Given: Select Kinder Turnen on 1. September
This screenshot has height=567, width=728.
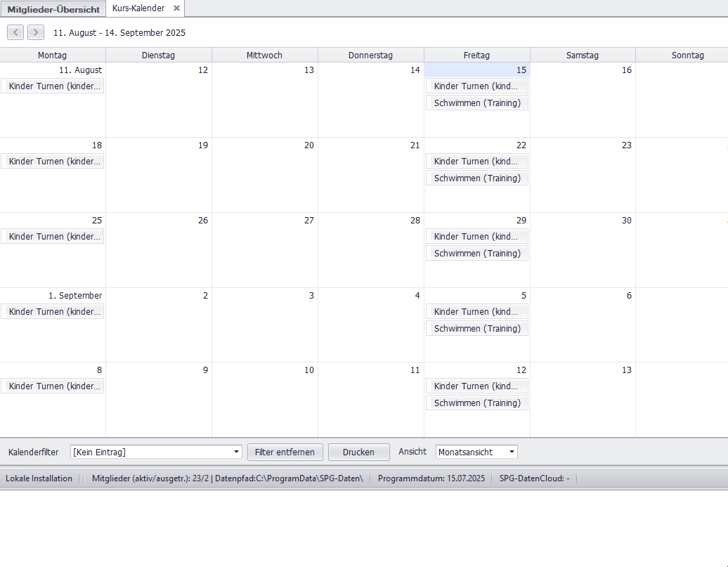Looking at the screenshot, I should tap(53, 312).
